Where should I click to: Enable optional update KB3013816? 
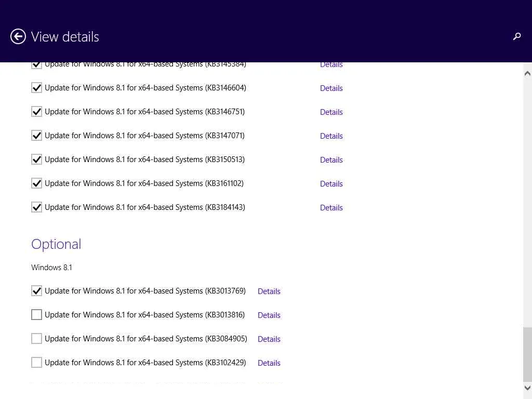36,315
